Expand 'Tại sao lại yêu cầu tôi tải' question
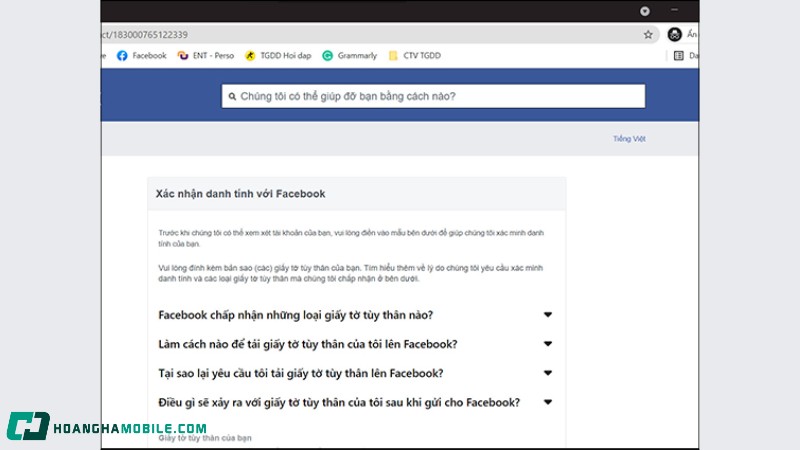Image resolution: width=800 pixels, height=450 pixels. click(355, 373)
